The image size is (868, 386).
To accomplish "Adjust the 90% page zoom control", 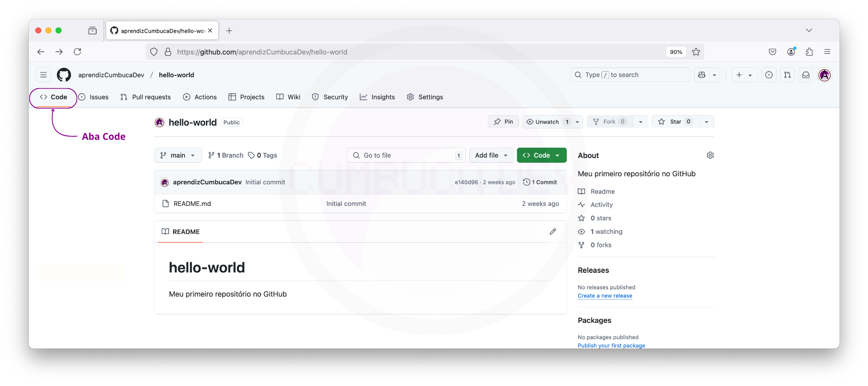I will click(x=676, y=51).
